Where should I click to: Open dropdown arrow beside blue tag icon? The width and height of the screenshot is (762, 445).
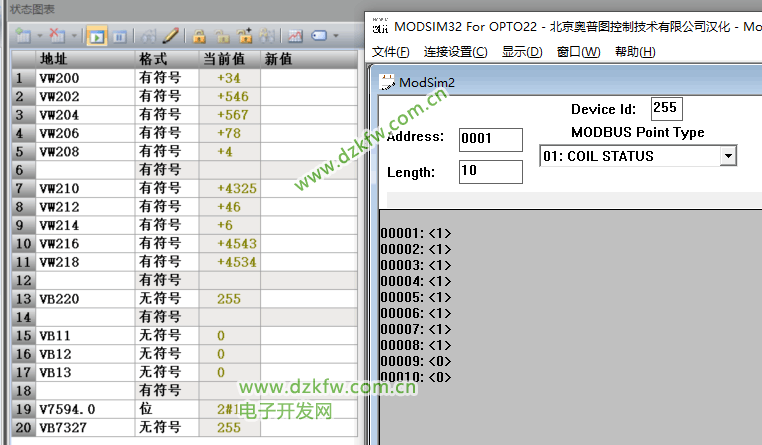click(x=335, y=36)
